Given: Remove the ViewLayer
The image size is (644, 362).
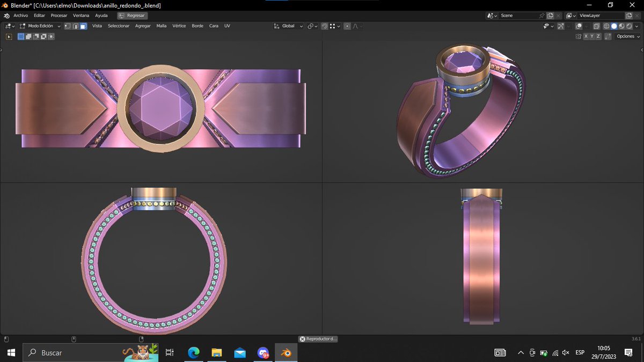Looking at the screenshot, I should point(637,16).
